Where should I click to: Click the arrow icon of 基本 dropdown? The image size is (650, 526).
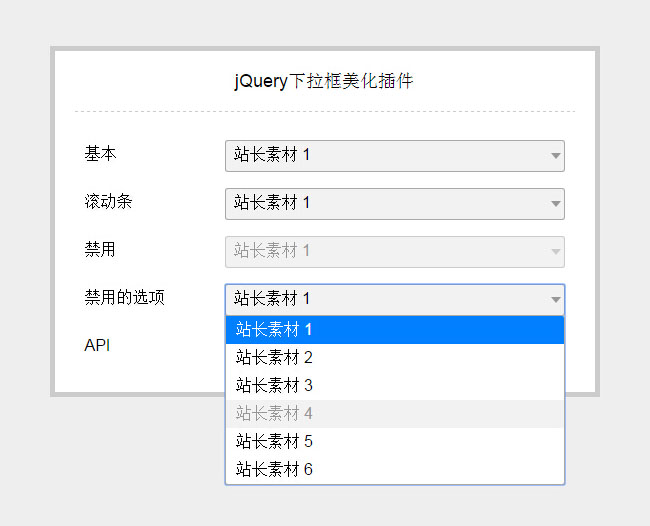click(555, 156)
